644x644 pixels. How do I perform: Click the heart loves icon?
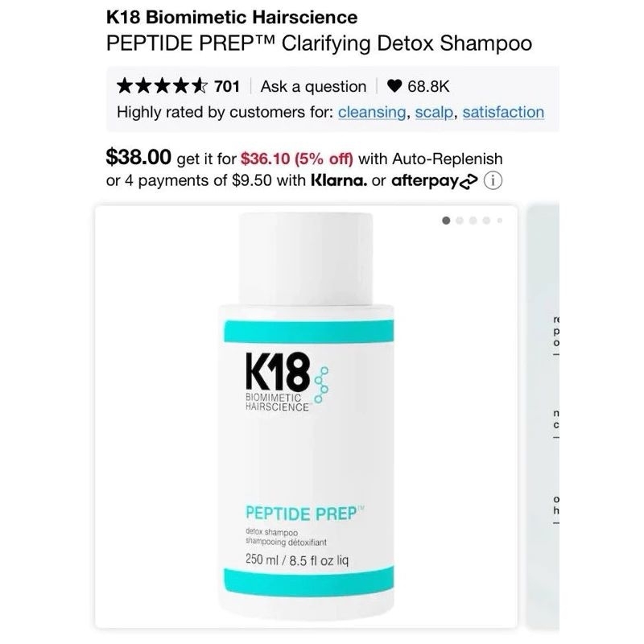[394, 86]
